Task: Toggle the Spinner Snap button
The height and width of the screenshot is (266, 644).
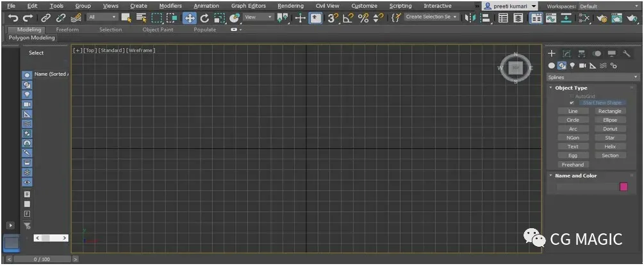Action: tap(378, 18)
